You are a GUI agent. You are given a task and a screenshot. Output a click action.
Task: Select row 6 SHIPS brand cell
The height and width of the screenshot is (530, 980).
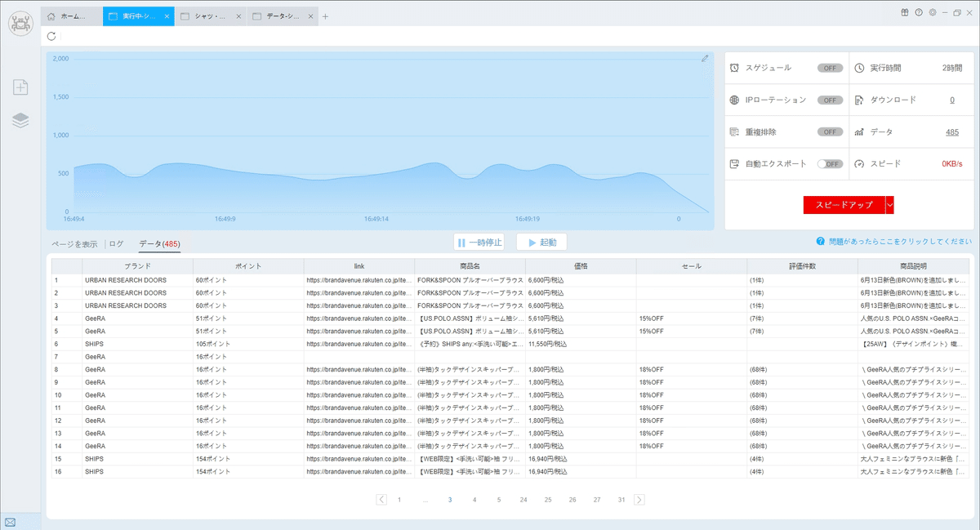coord(137,344)
